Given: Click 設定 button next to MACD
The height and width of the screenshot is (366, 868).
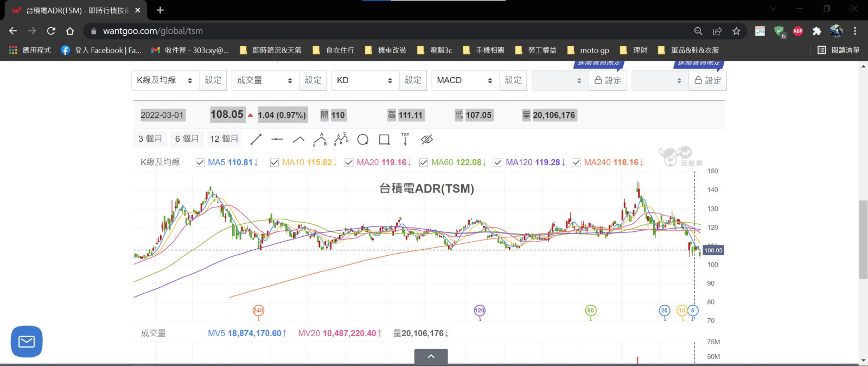Looking at the screenshot, I should (x=513, y=80).
